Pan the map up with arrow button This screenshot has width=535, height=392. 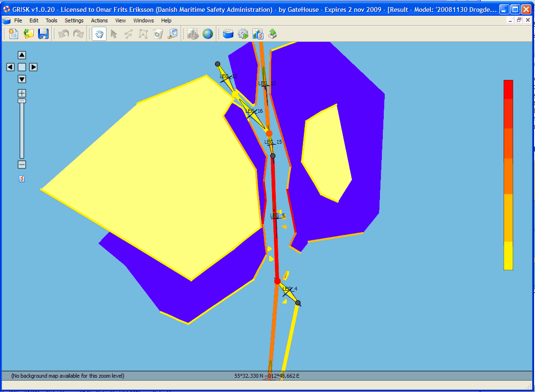pos(22,55)
